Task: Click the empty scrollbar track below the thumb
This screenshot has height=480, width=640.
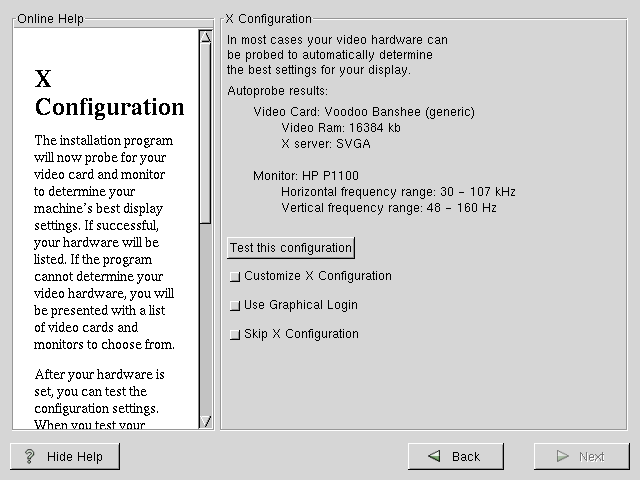Action: [205, 320]
